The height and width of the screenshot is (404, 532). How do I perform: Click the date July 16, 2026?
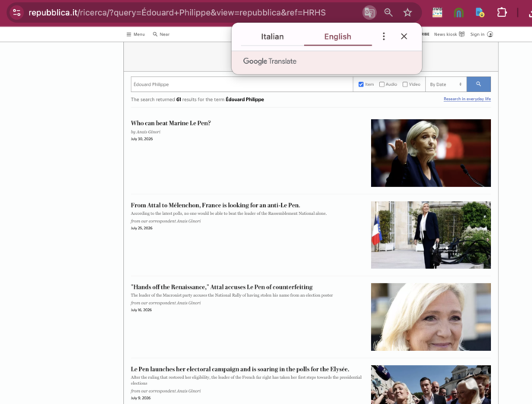[x=141, y=310]
